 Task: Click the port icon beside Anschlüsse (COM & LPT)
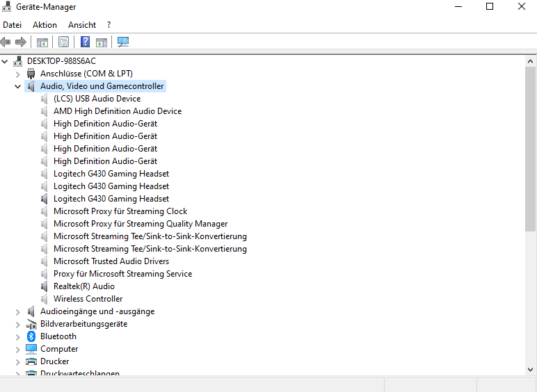point(31,74)
